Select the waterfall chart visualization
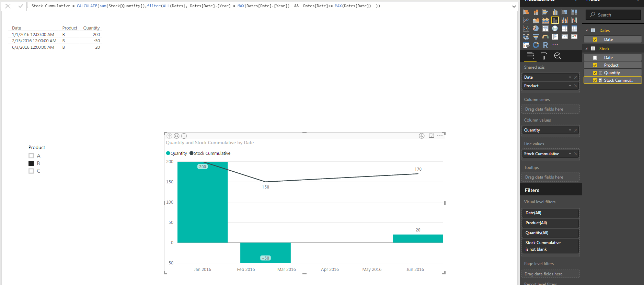Viewport: 644px width, 285px height. click(574, 20)
